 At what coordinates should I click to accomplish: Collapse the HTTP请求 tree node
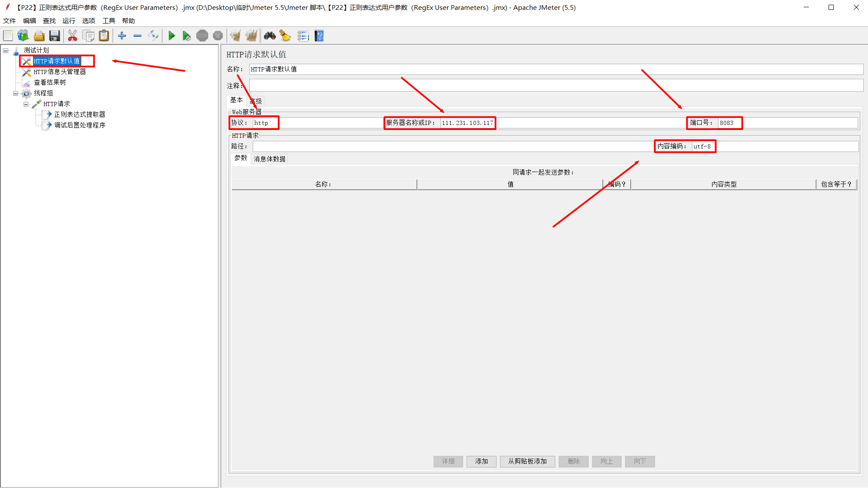[26, 104]
